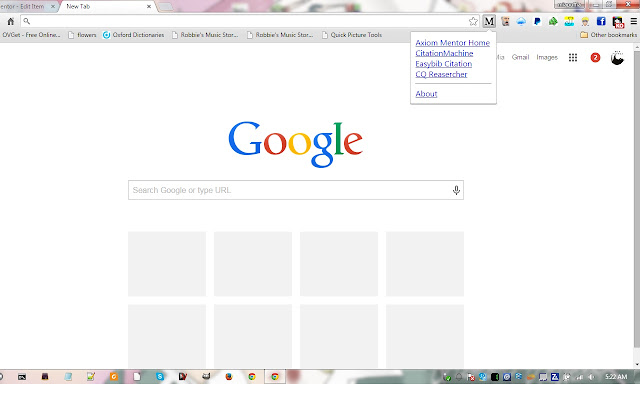Click the first most-visited thumbnail tile
The height and width of the screenshot is (400, 640).
click(167, 264)
